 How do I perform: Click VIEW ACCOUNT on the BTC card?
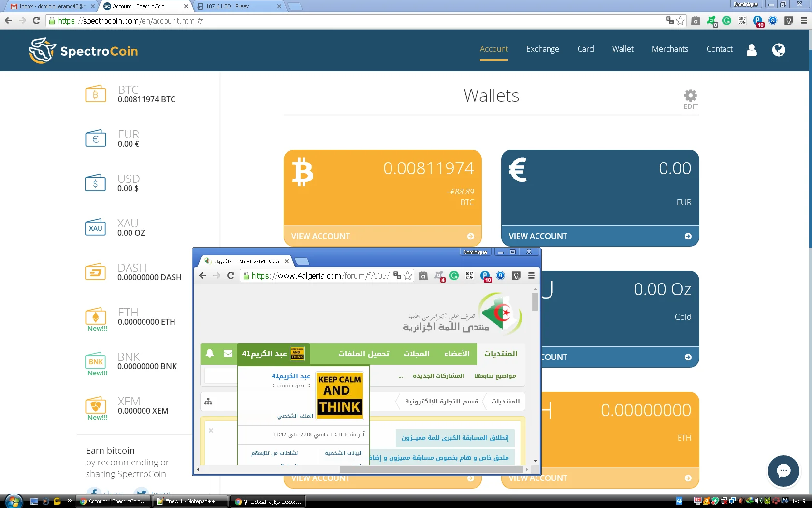point(382,236)
